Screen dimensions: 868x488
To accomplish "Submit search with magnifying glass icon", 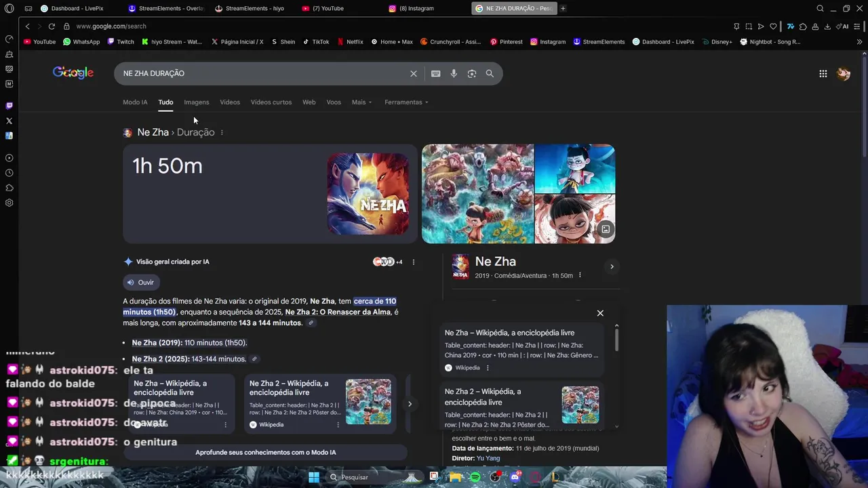I will click(490, 73).
